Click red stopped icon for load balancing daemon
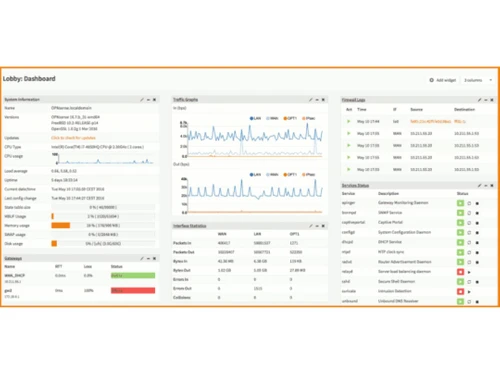The width and height of the screenshot is (500, 375). [460, 272]
